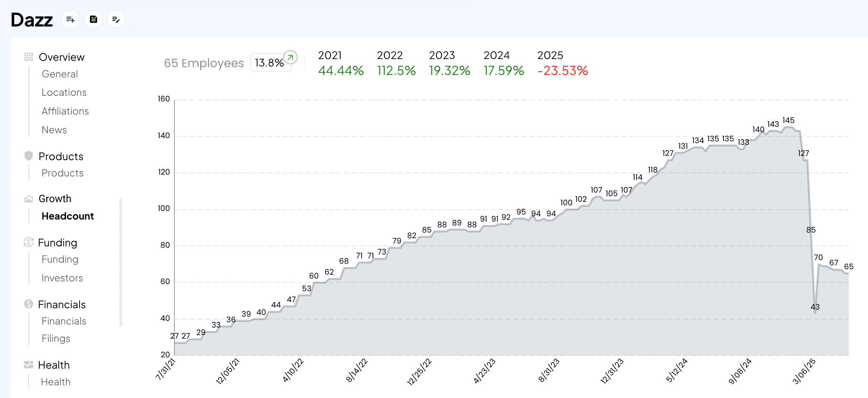Screen dimensions: 868x398
Task: Click the 4/10/22 date axis label
Action: point(293,370)
